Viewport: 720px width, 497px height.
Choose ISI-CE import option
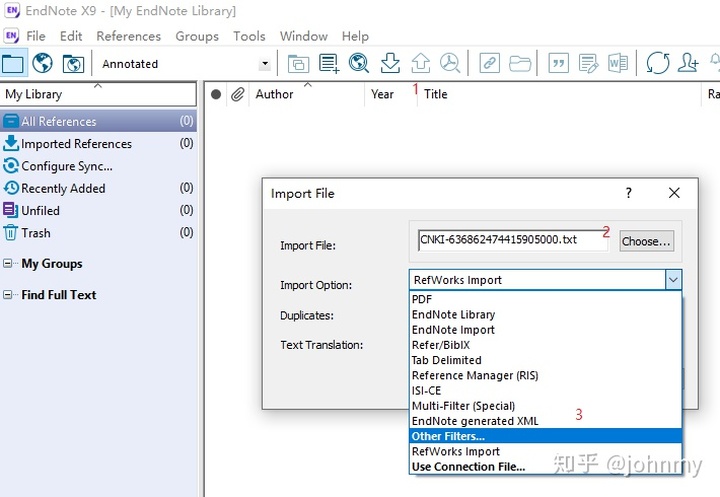pos(546,390)
